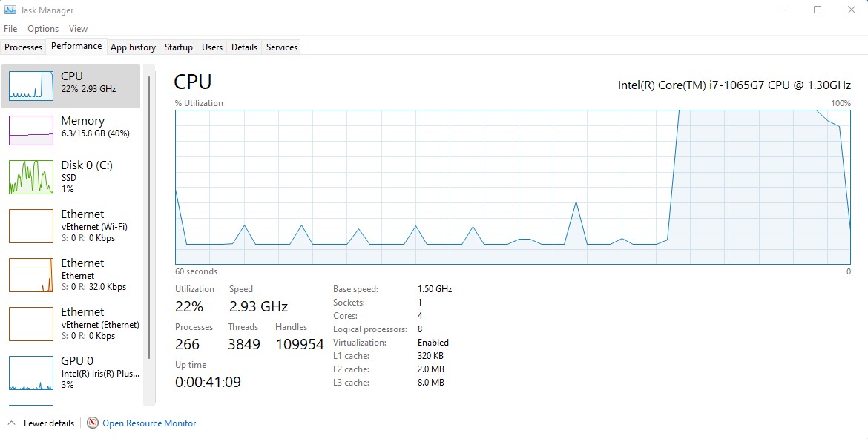Open the Ethernet adapter showing 32.0 Kbps
The width and height of the screenshot is (868, 439).
pos(72,274)
